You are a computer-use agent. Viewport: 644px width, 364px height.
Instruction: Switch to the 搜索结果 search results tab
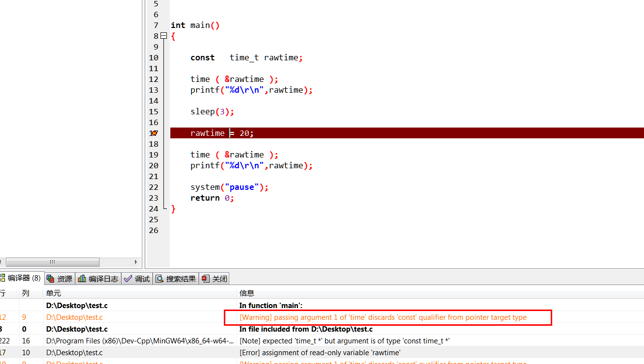click(175, 278)
